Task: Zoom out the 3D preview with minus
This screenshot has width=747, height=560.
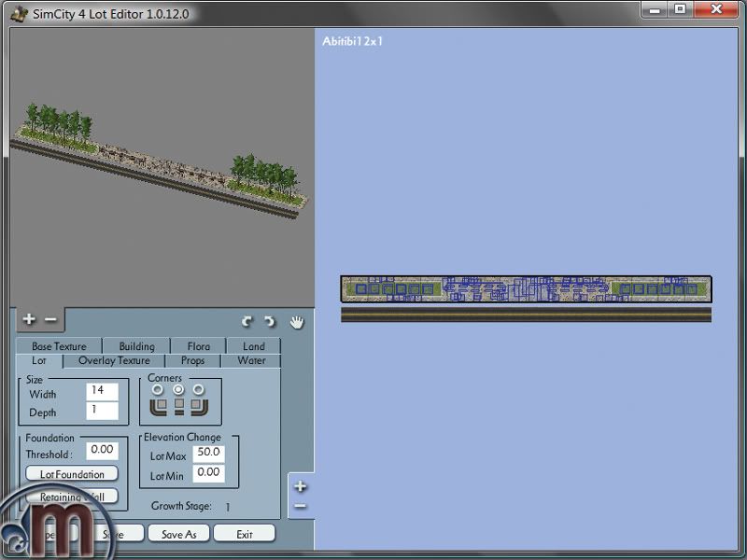Action: tap(50, 319)
